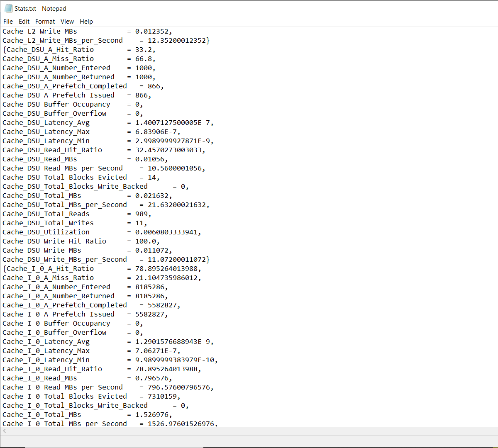Click the Cache_DSU_Latency_Avg line
Image resolution: width=498 pixels, height=448 pixels.
(108, 123)
